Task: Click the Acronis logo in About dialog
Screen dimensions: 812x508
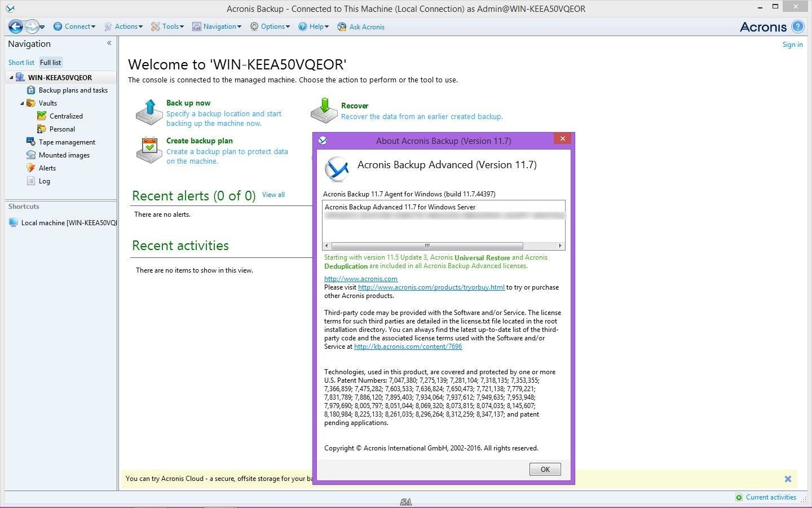Action: point(337,169)
